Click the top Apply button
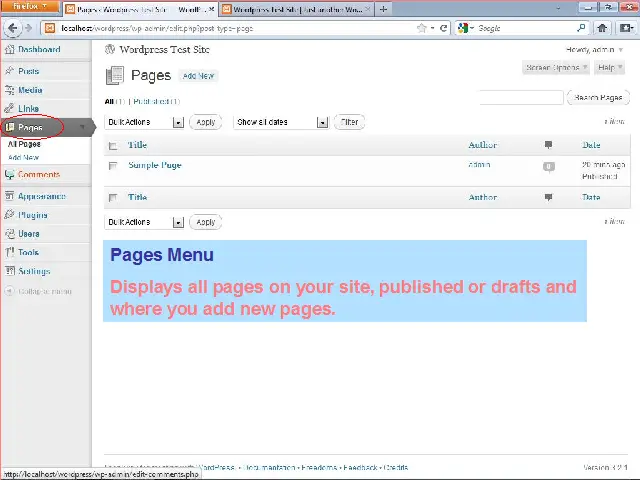This screenshot has width=640, height=480. pyautogui.click(x=206, y=122)
